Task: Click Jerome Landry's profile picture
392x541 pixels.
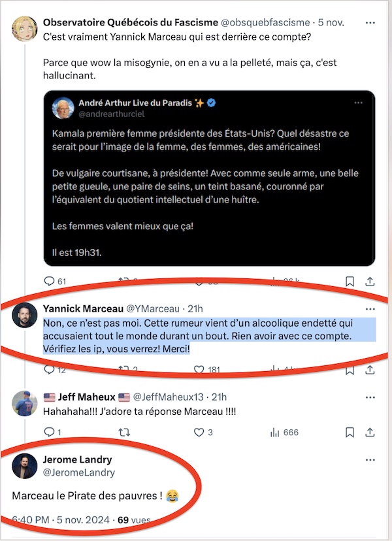Action: (25, 465)
